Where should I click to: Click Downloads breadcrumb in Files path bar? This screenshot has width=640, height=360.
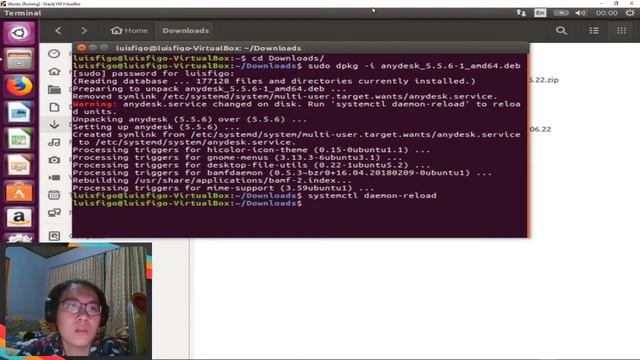(185, 31)
